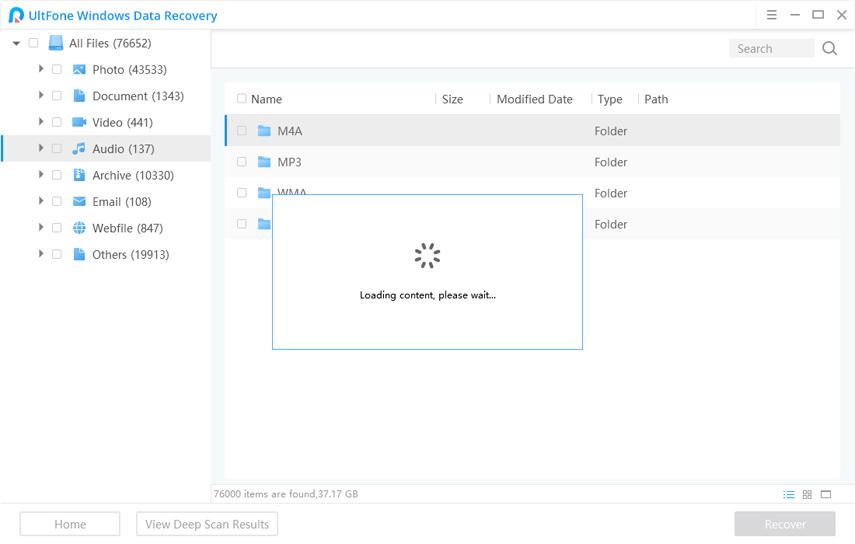The image size is (855, 544).
Task: Click the MP3 folder icon
Action: click(264, 162)
